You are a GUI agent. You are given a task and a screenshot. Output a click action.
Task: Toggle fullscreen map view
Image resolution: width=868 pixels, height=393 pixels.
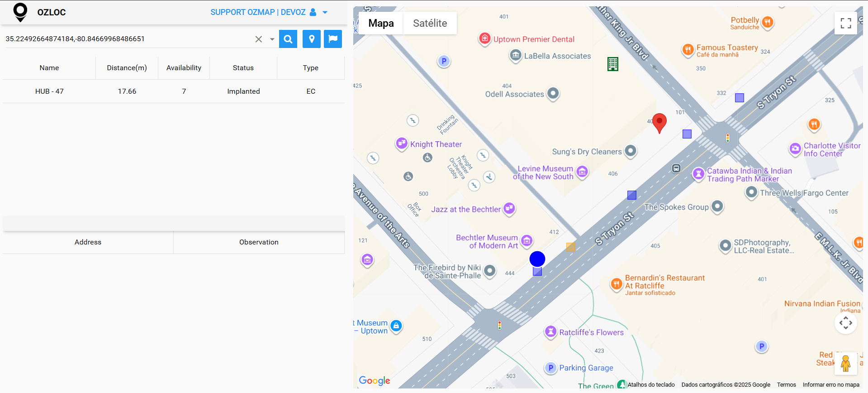(x=846, y=23)
